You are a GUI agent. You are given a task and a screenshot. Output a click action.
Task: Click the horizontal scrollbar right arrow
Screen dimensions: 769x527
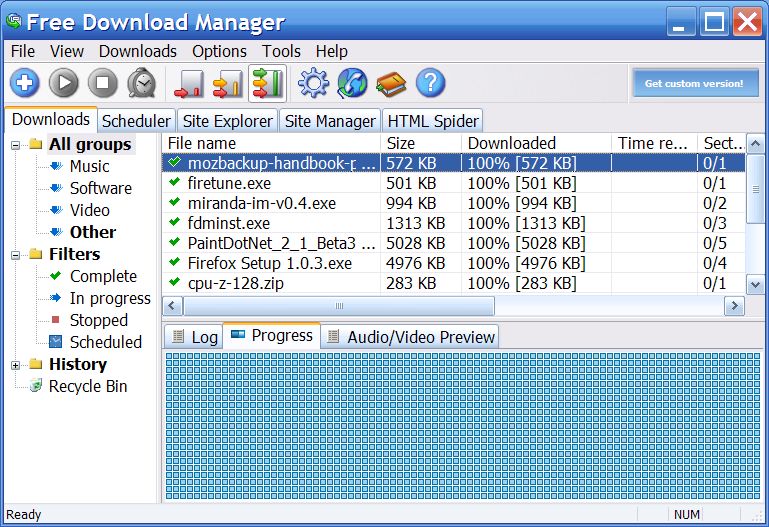[734, 306]
